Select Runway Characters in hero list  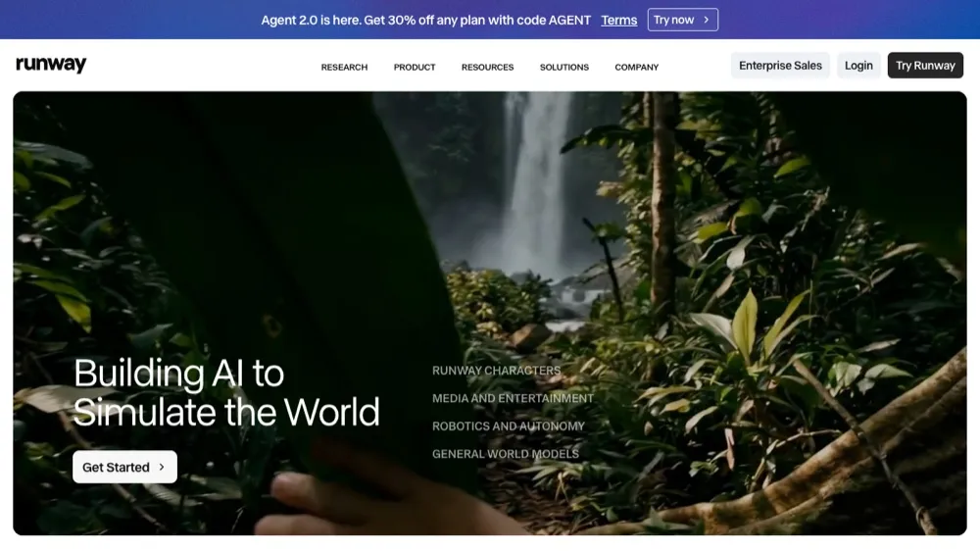pos(496,371)
